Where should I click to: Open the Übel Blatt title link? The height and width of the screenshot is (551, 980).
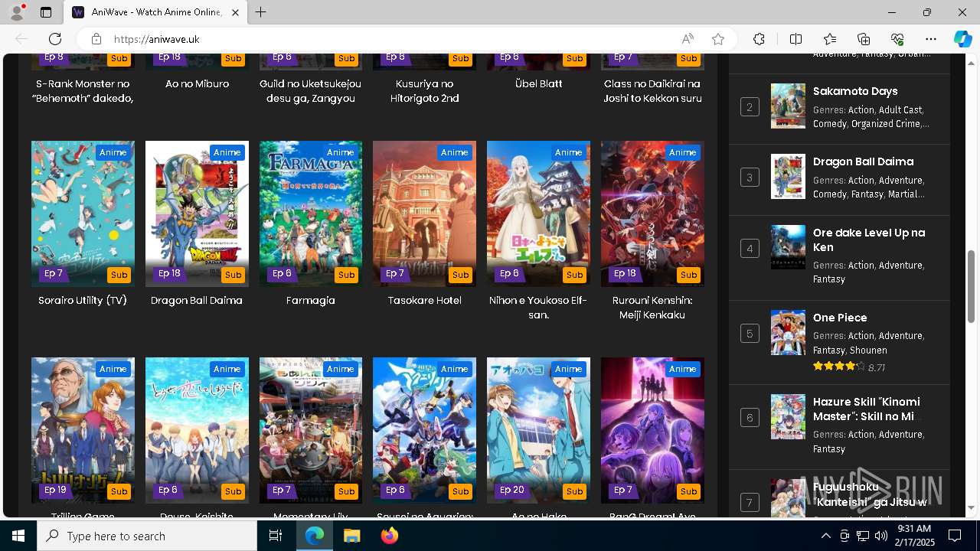pos(538,83)
